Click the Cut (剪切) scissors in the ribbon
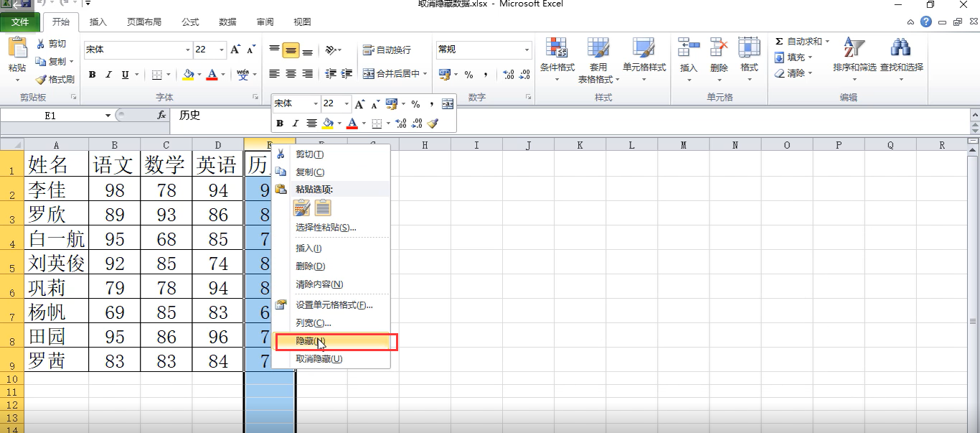The image size is (980, 433). point(41,44)
